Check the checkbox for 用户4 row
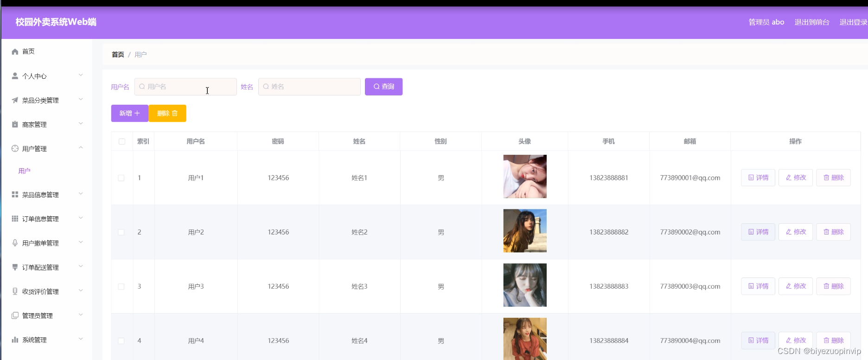The height and width of the screenshot is (360, 868). pyautogui.click(x=121, y=341)
